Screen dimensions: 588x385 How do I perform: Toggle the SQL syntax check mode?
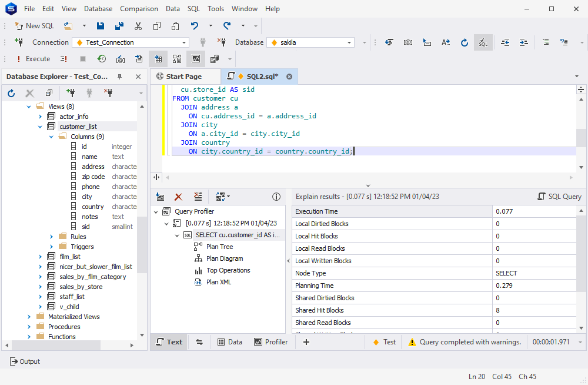[x=483, y=42]
